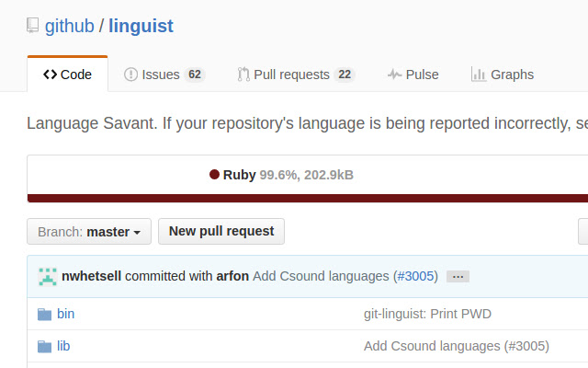This screenshot has height=368, width=588.
Task: Click the Pulse waveform icon
Action: [394, 75]
